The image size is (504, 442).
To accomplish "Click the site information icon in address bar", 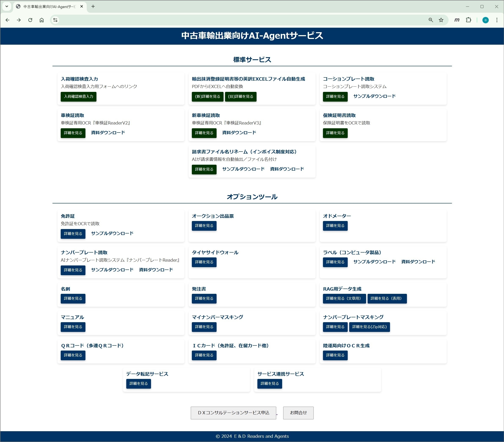I will point(55,20).
